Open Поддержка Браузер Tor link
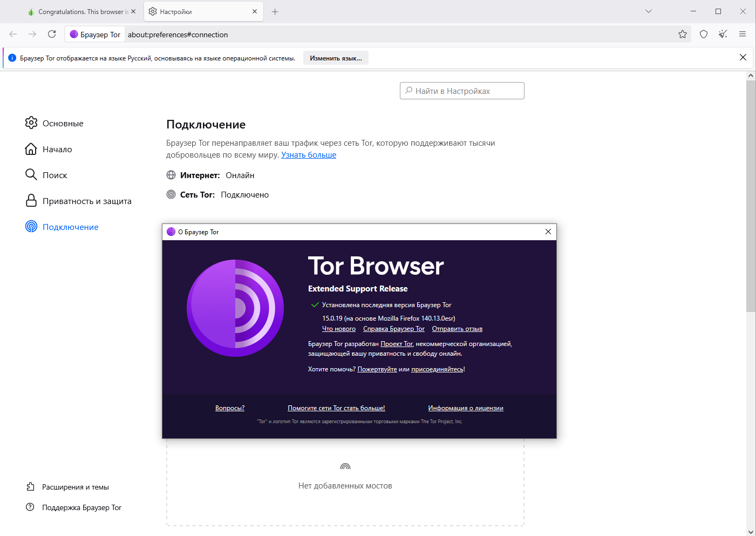 click(x=74, y=507)
